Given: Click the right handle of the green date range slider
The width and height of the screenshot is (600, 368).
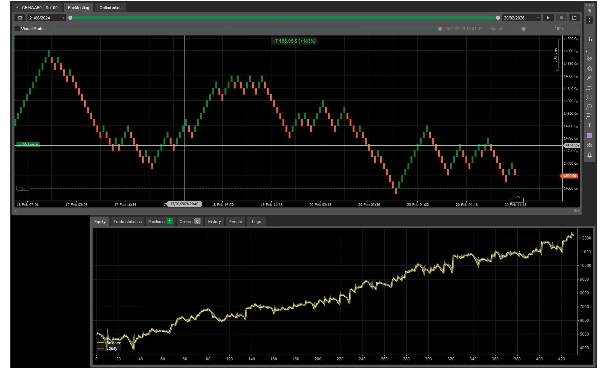Looking at the screenshot, I should [498, 18].
